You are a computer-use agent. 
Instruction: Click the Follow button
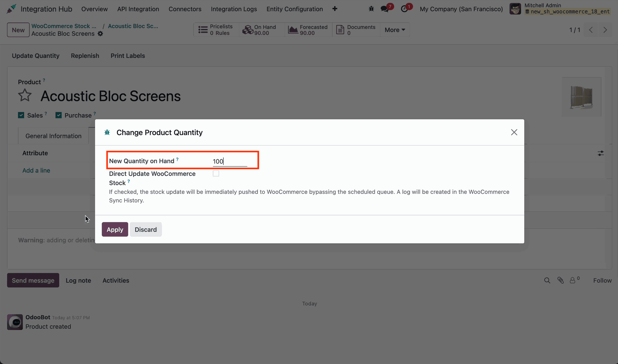(x=602, y=280)
